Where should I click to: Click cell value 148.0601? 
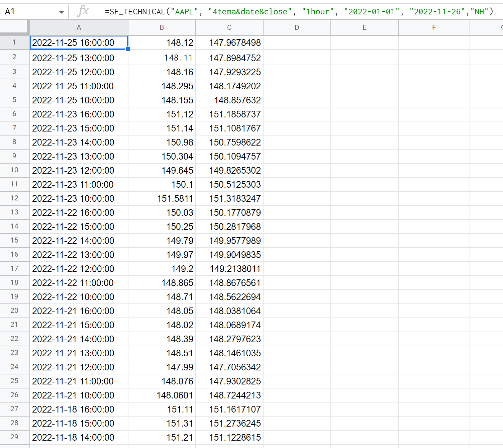pos(162,395)
